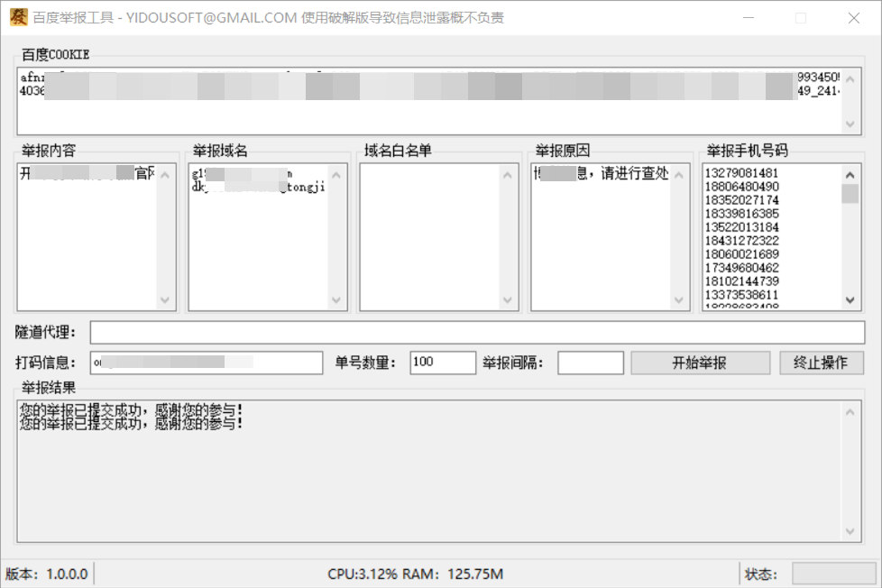882x588 pixels.
Task: Click 举报域名 scrollbar up arrow
Action: tap(336, 175)
